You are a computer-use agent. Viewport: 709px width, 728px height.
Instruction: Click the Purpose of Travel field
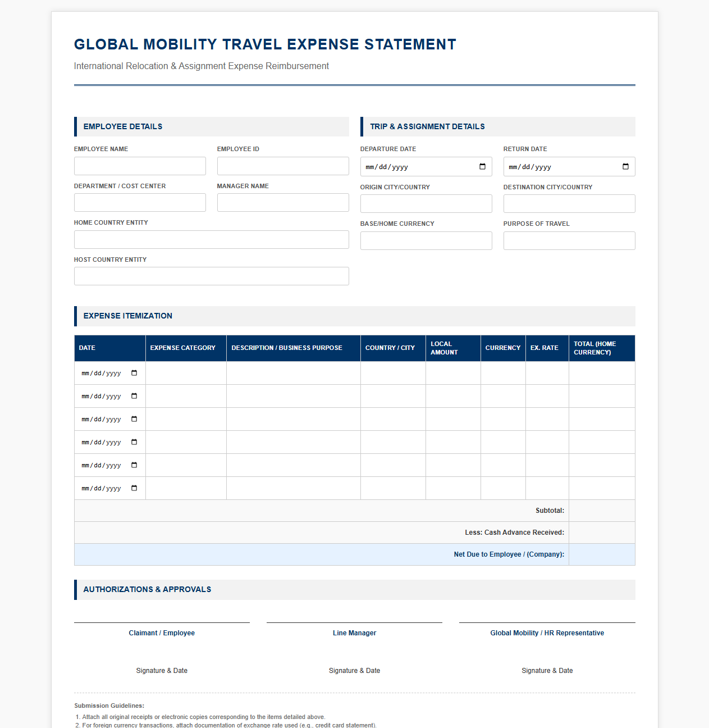pos(569,240)
